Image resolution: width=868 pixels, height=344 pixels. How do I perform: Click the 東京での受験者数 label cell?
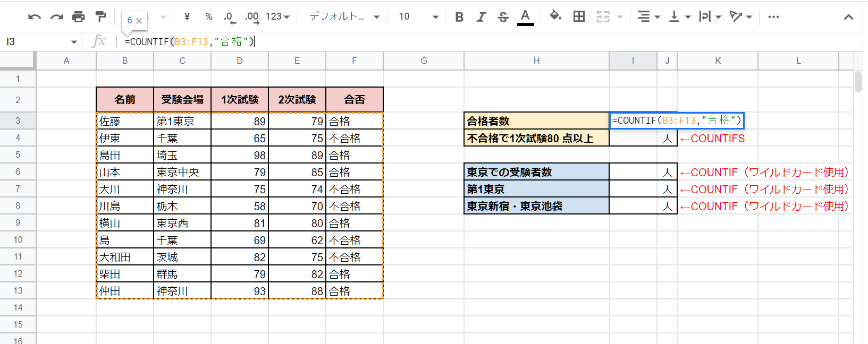537,172
